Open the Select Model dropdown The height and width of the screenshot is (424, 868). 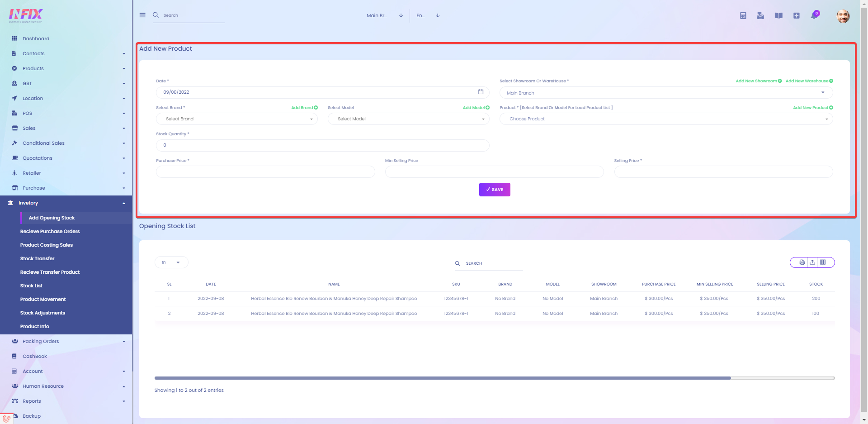(409, 119)
